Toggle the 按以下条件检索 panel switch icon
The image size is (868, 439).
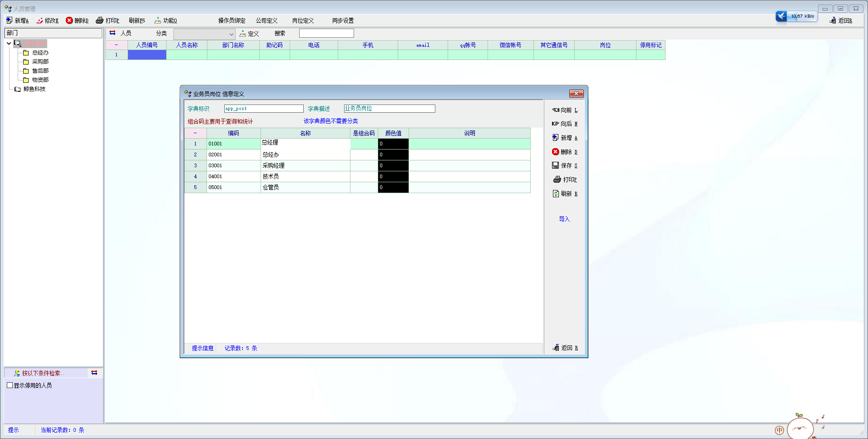[94, 373]
